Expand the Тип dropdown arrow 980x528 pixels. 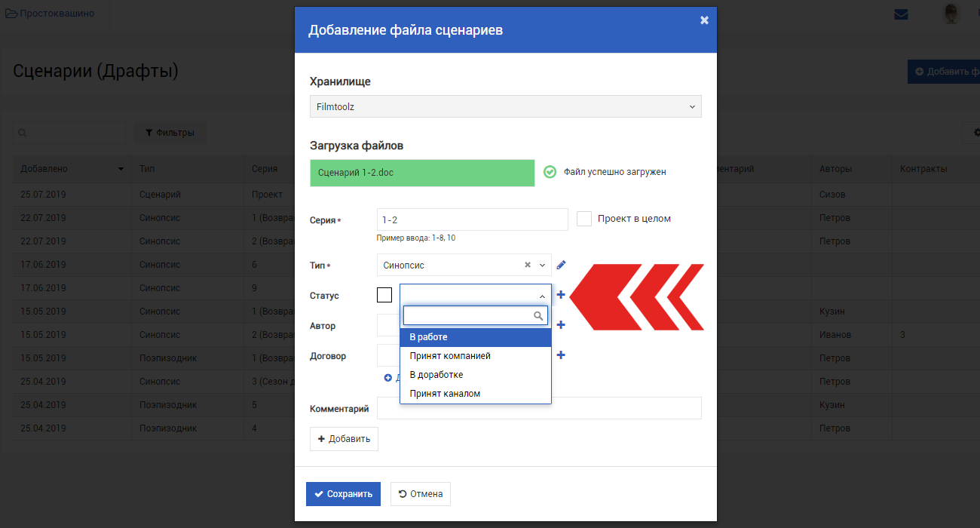542,265
